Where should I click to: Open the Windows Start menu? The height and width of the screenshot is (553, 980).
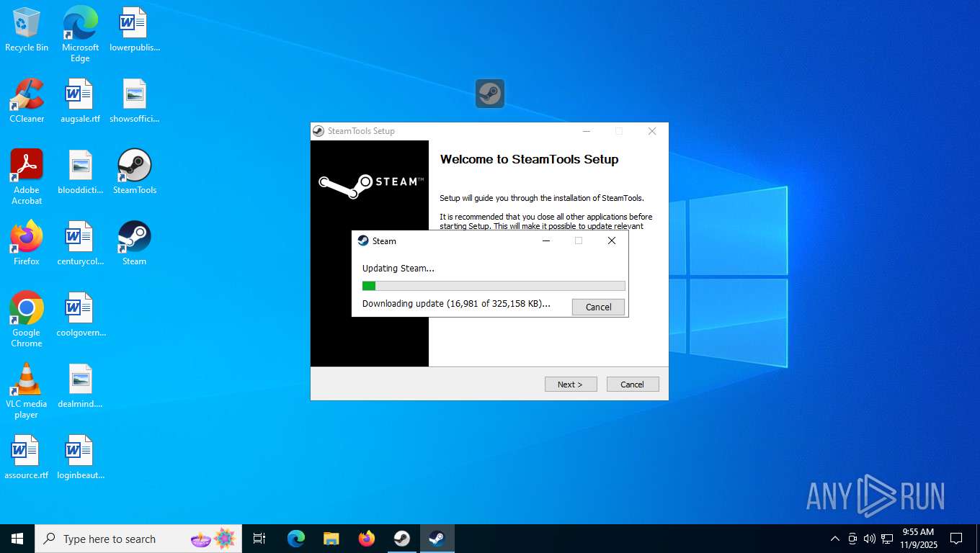click(x=17, y=539)
